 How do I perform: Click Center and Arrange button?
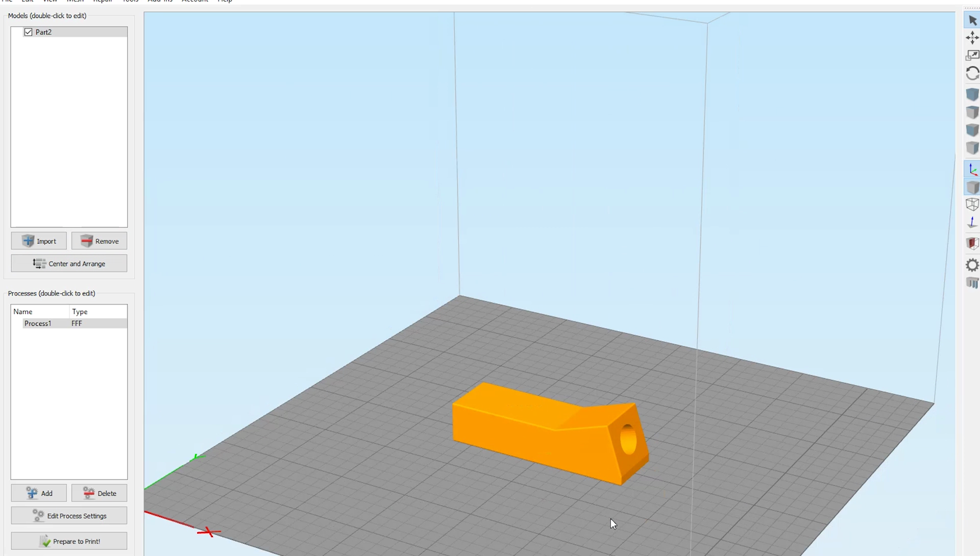(x=69, y=264)
